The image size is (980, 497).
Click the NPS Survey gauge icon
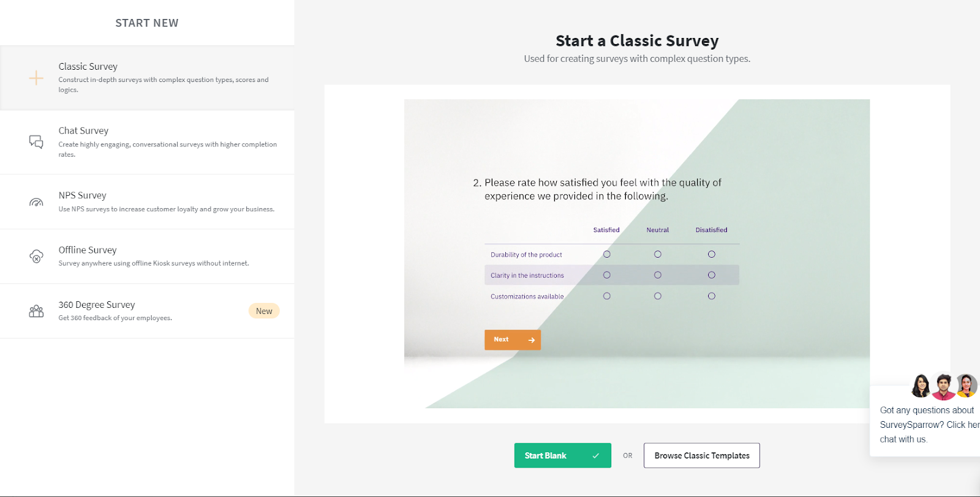[x=36, y=202]
